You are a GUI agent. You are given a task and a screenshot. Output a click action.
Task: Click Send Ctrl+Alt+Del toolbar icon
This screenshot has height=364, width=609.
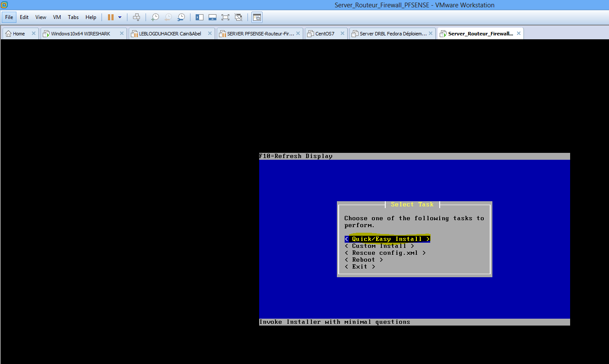(x=136, y=17)
